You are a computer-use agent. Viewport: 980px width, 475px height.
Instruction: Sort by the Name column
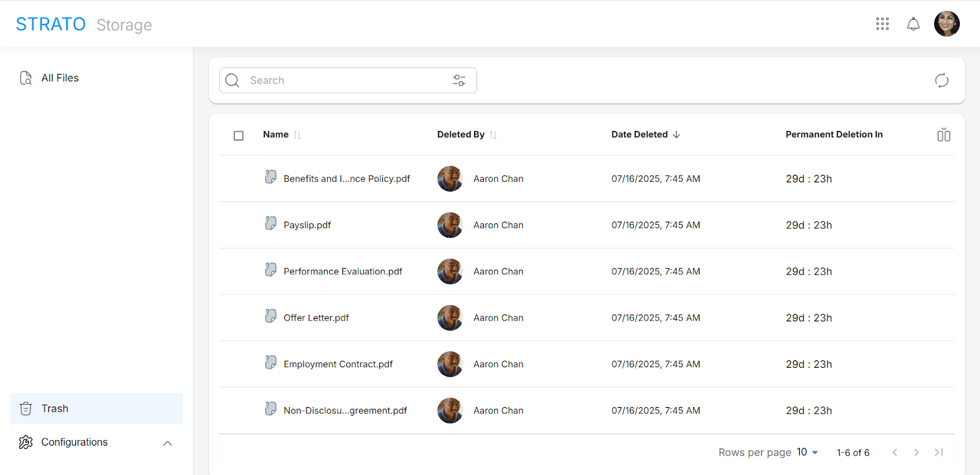pyautogui.click(x=297, y=135)
